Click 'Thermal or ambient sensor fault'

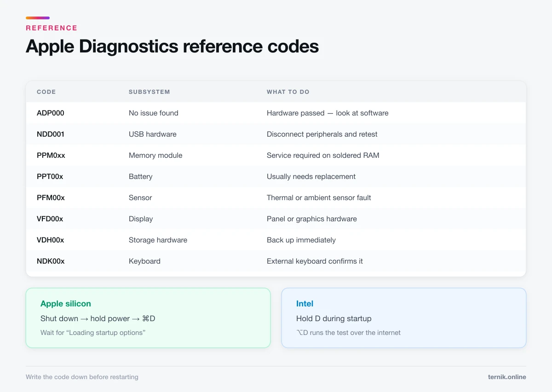[x=319, y=198]
